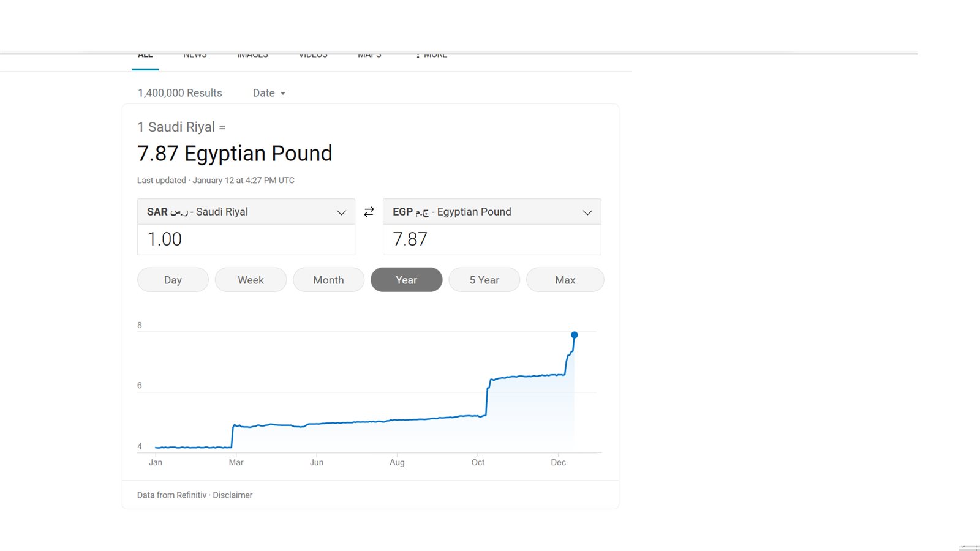
Task: Open the ALL search tab
Action: pyautogui.click(x=145, y=56)
